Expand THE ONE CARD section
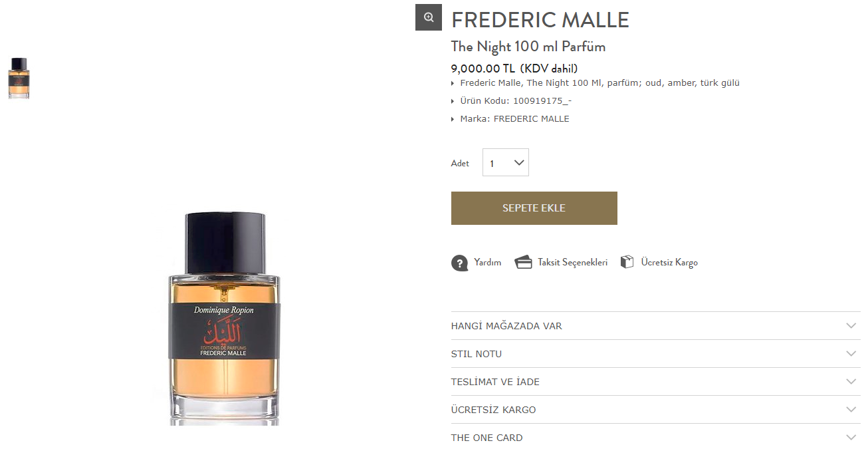Image resolution: width=868 pixels, height=451 pixels. pos(655,438)
